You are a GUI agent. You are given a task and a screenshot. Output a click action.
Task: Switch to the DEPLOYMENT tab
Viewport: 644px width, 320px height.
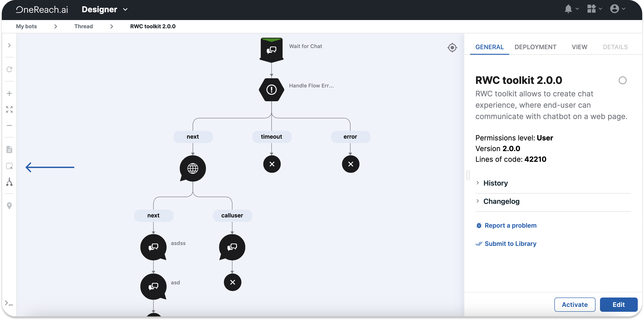click(x=535, y=47)
